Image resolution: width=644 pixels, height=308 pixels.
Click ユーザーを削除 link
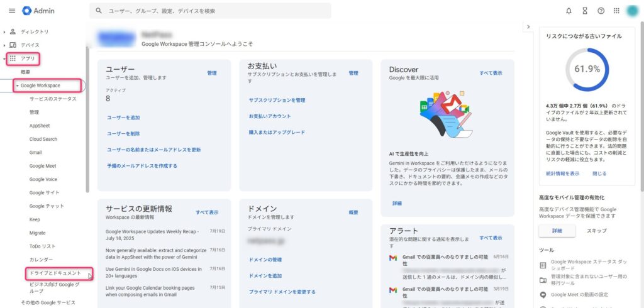(x=123, y=134)
